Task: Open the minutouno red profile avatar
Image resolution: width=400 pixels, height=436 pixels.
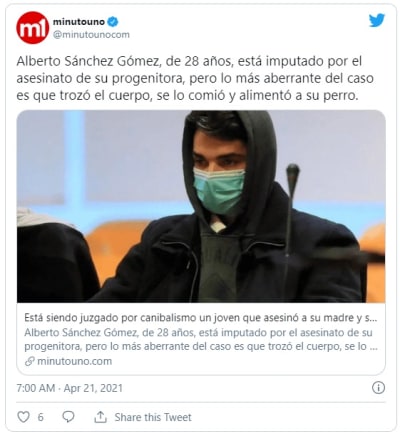Action: click(x=32, y=28)
